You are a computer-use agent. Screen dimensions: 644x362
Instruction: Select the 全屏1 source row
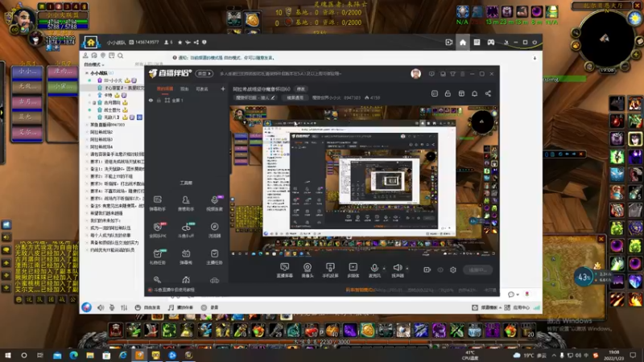(186, 100)
